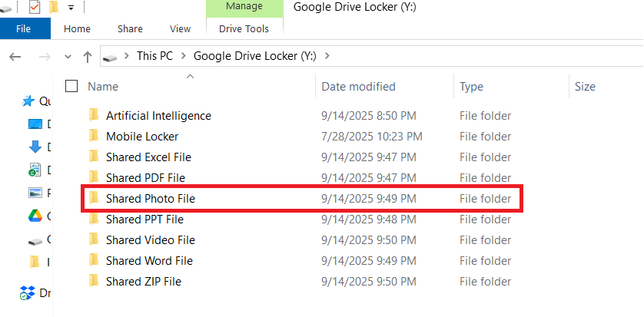Tick the select-all checkbox beside Name
The width and height of the screenshot is (644, 317).
72,87
